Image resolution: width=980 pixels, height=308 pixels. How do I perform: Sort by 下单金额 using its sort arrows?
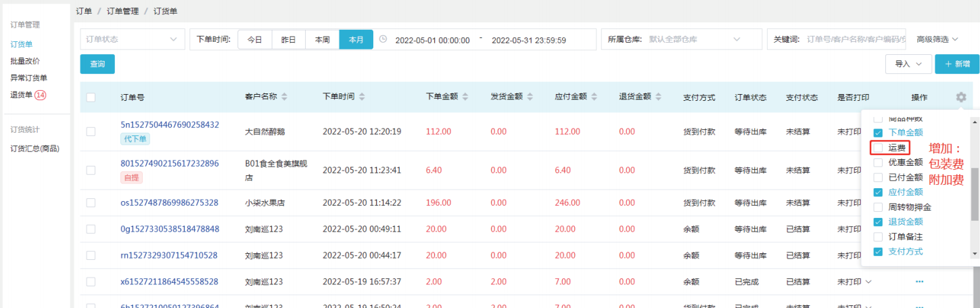(x=466, y=97)
